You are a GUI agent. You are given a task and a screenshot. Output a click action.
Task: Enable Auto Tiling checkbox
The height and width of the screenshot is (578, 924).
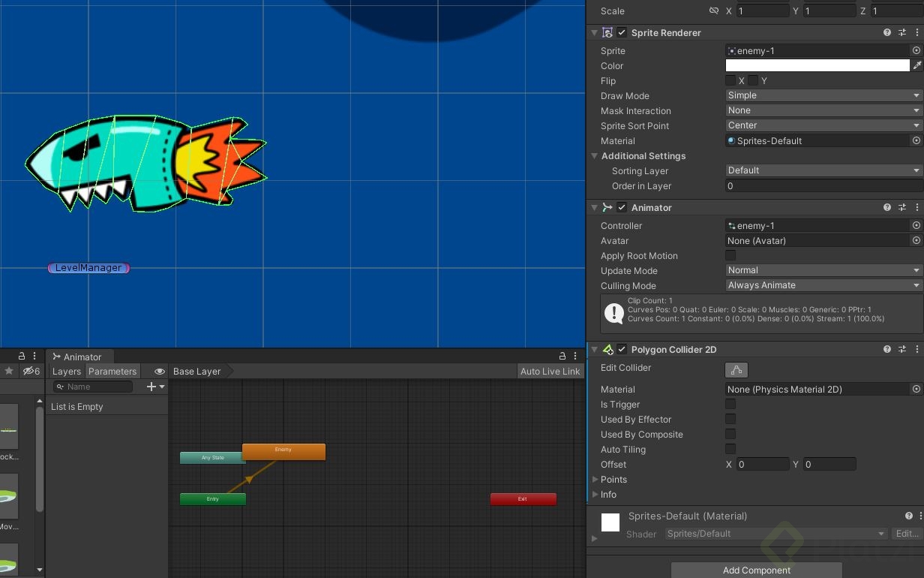730,449
